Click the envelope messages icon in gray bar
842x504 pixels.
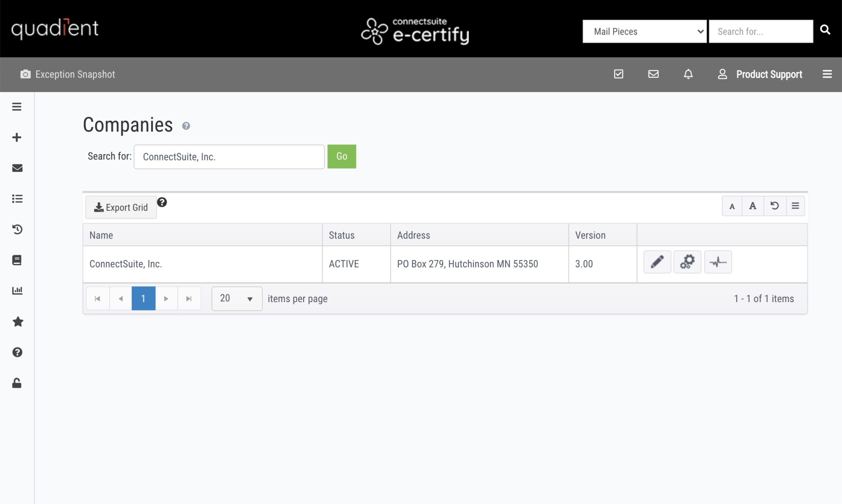tap(653, 74)
